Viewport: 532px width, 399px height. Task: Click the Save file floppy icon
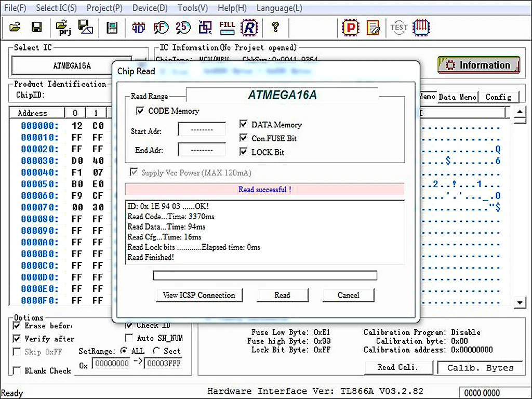pos(37,27)
